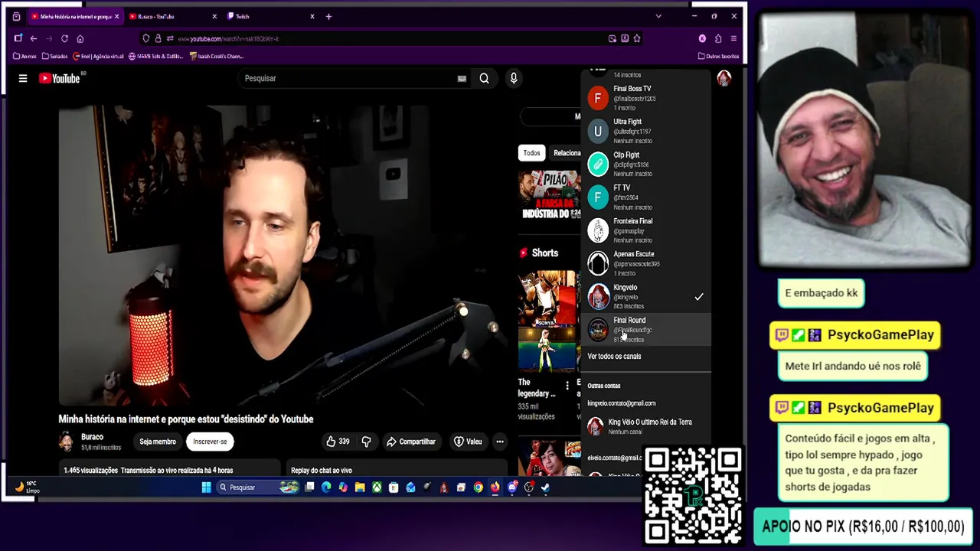Switch to the Final Round channel
Viewport: 980px width, 551px height.
pyautogui.click(x=645, y=329)
